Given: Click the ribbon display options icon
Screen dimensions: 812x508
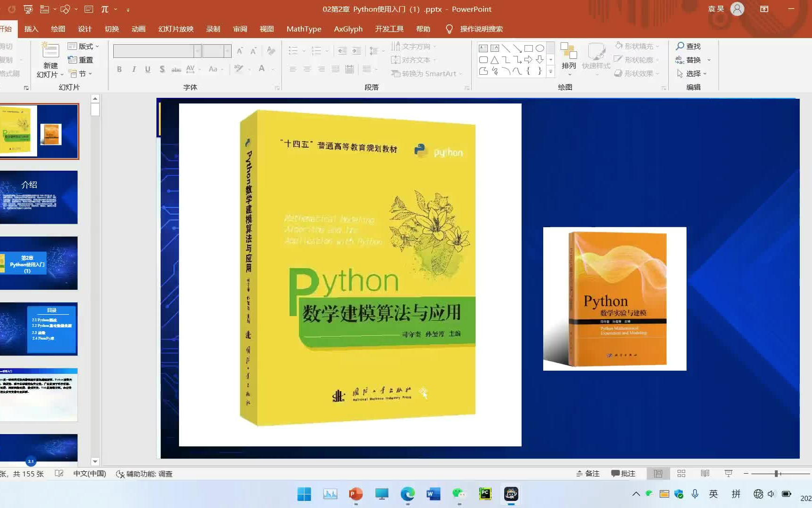Looking at the screenshot, I should (765, 9).
